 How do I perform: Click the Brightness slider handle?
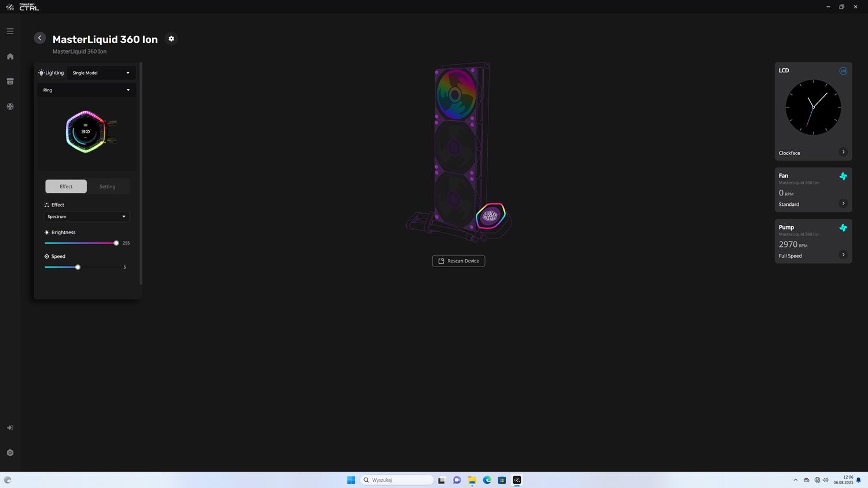pyautogui.click(x=116, y=243)
